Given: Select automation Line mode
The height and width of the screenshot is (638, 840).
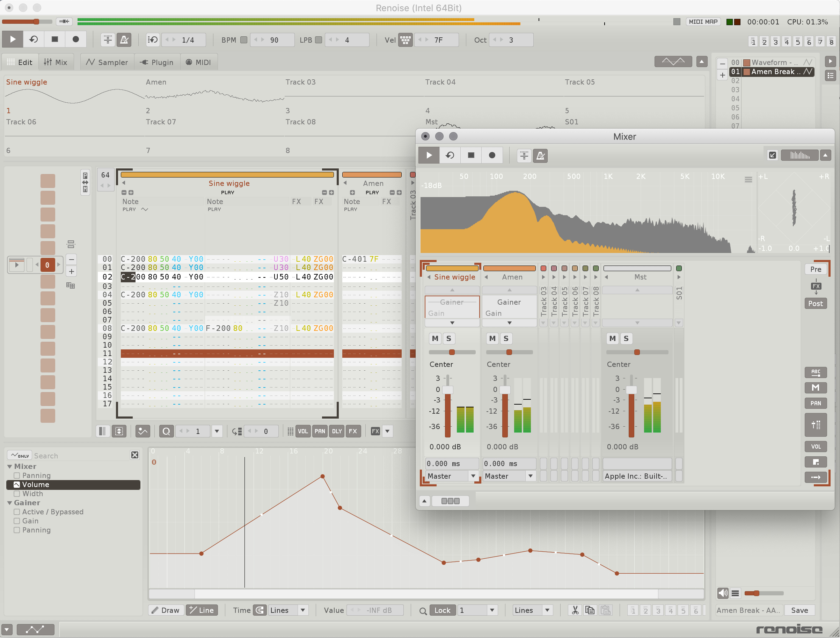Looking at the screenshot, I should [x=202, y=610].
